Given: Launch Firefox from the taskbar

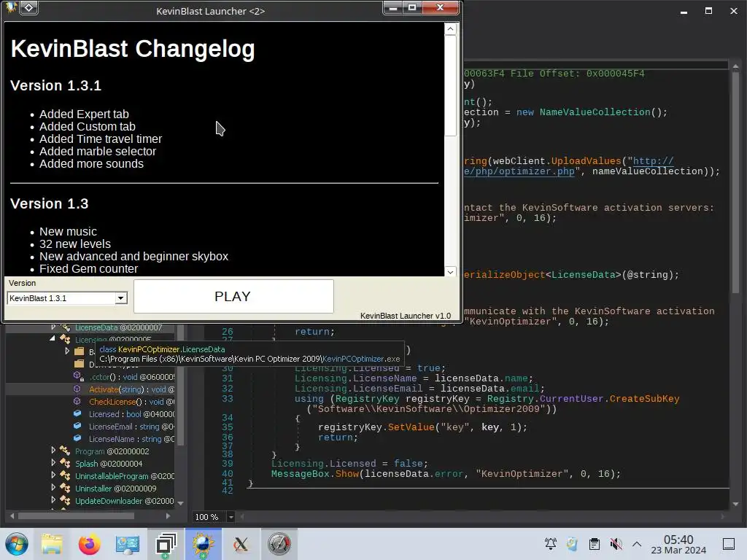Looking at the screenshot, I should tap(89, 544).
